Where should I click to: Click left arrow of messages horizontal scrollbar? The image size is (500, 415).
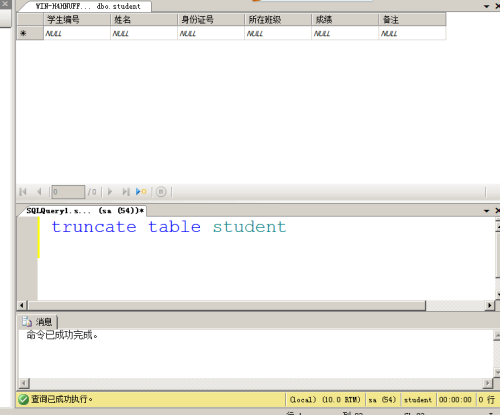pos(24,383)
